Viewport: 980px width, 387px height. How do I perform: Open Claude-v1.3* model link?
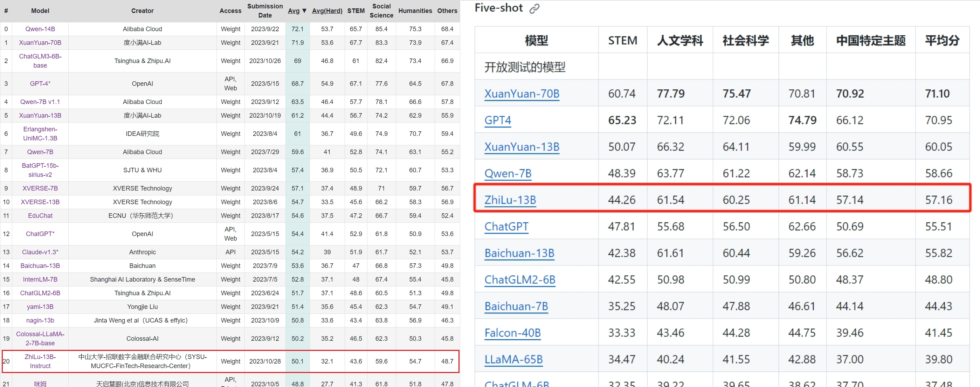[x=40, y=252]
